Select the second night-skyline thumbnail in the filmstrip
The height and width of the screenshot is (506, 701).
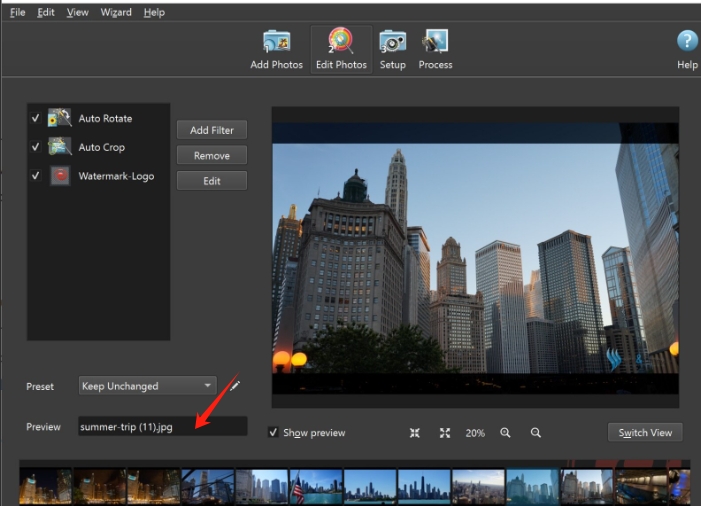pyautogui.click(x=99, y=487)
